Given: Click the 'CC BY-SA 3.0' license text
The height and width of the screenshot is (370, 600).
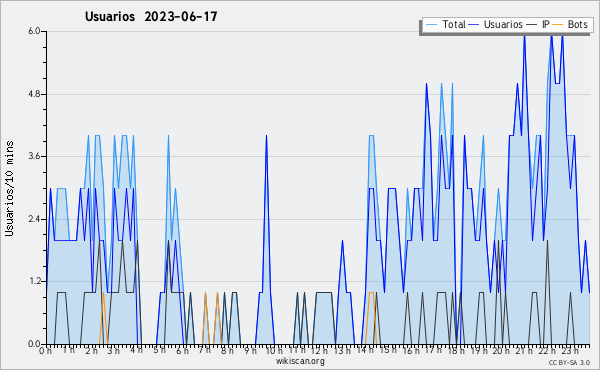Looking at the screenshot, I should [x=569, y=362].
